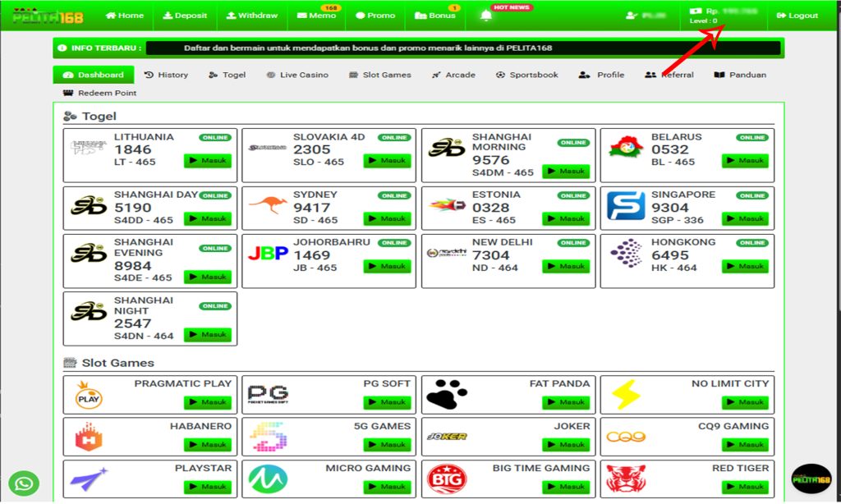This screenshot has height=504, width=841.
Task: Open the Memo inbox
Action: tap(316, 16)
